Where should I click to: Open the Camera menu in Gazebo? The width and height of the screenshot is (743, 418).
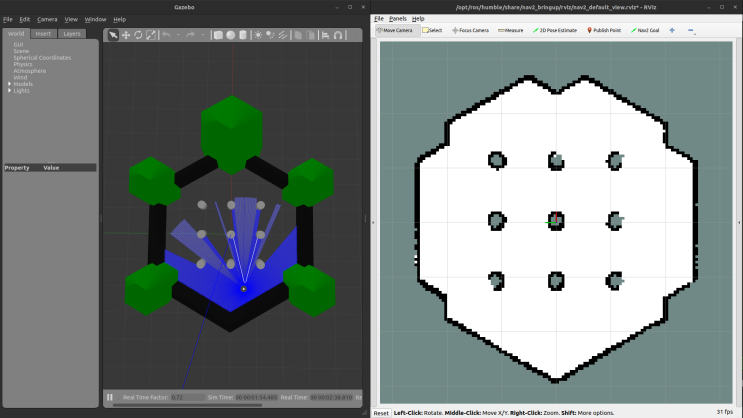(47, 19)
